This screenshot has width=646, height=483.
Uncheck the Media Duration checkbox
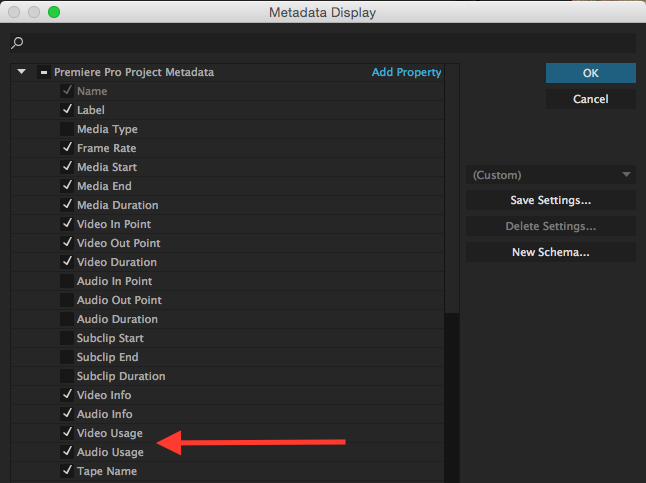(67, 204)
